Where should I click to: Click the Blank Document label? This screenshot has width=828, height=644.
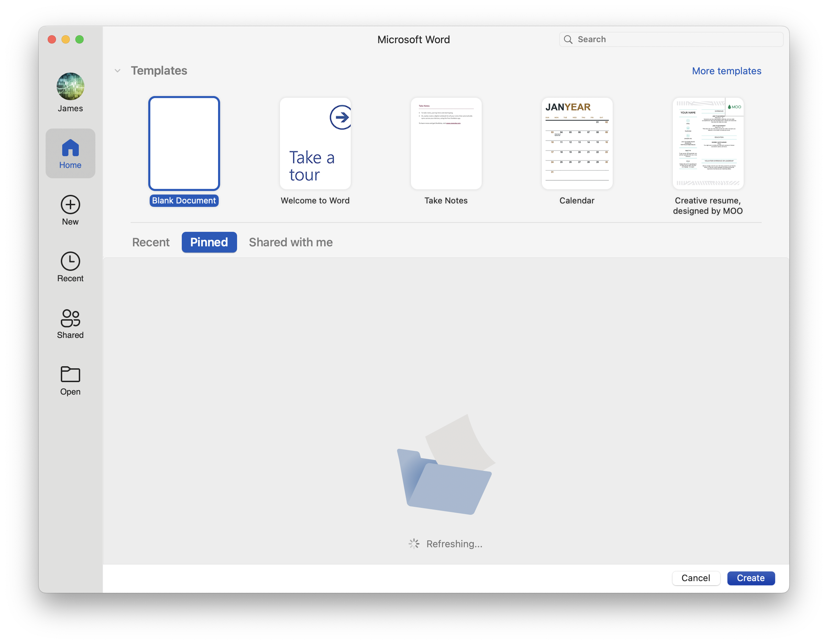184,200
